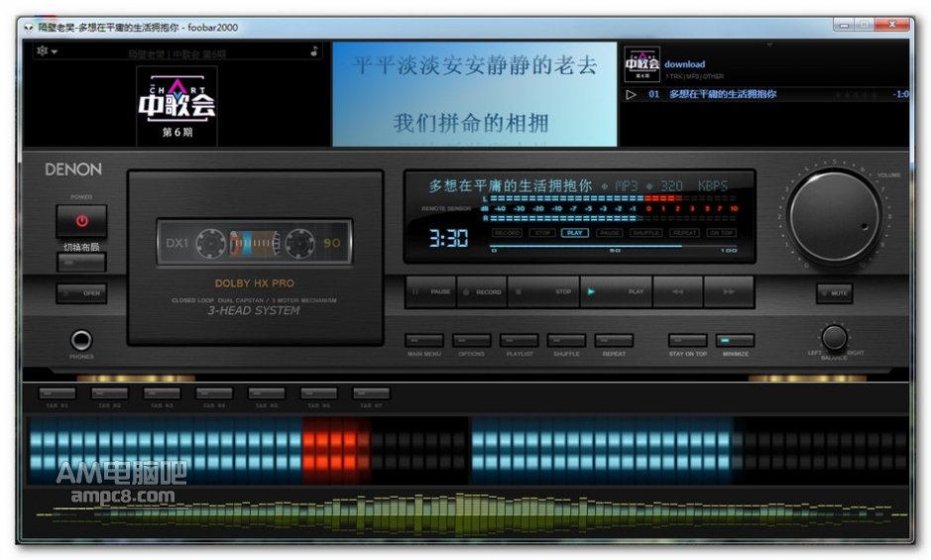931x560 pixels.
Task: Toggle the REPEAT button
Action: (614, 340)
